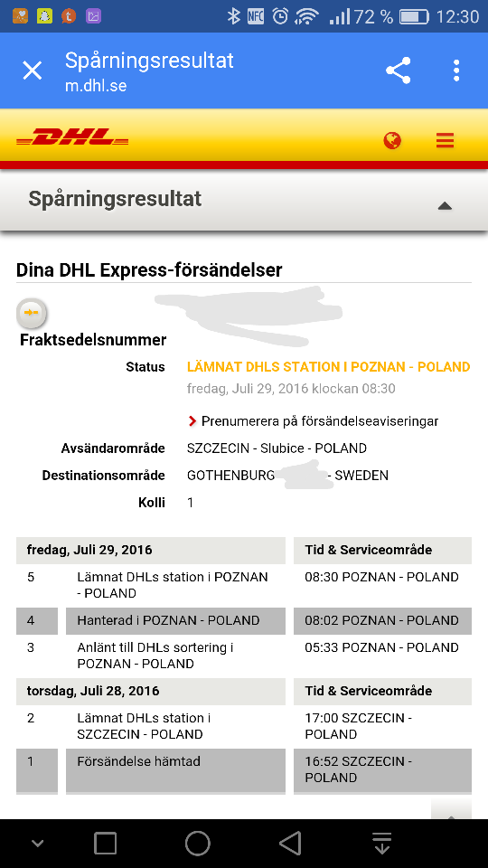Tap the orange status text POZNAN - POLAND
This screenshot has height=868, width=488.
(x=410, y=367)
